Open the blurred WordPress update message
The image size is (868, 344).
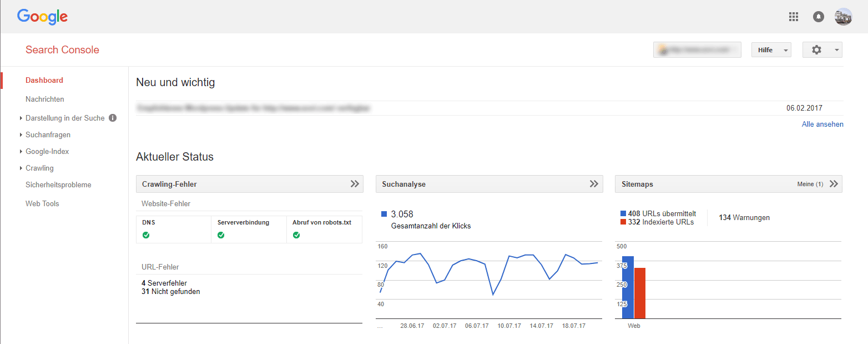[x=253, y=108]
